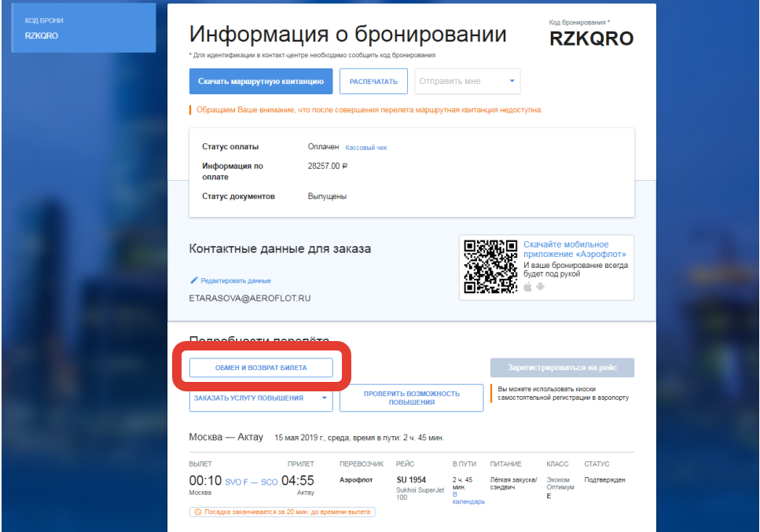This screenshot has height=532, width=760.
Task: Click 'Обмен и возврат билета' button
Action: click(261, 368)
